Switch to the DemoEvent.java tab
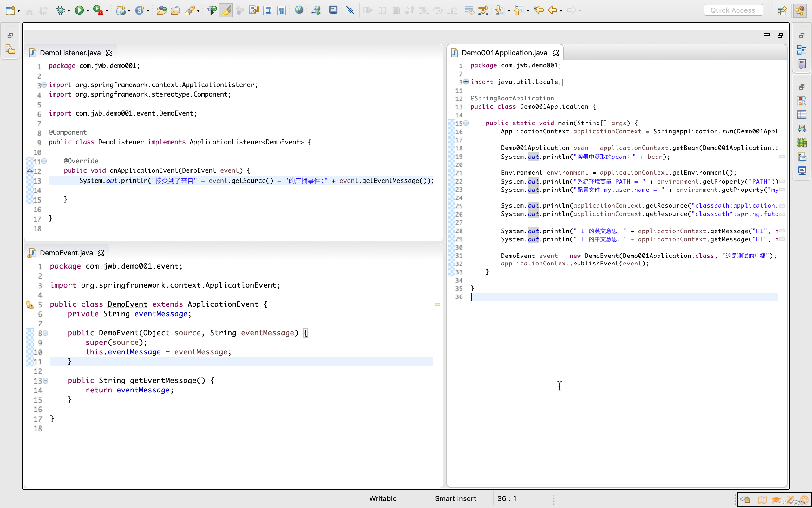The height and width of the screenshot is (508, 812). [x=66, y=253]
